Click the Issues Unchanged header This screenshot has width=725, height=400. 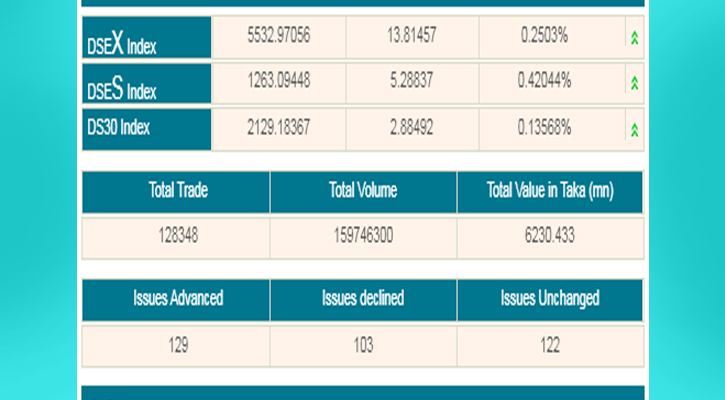[549, 298]
